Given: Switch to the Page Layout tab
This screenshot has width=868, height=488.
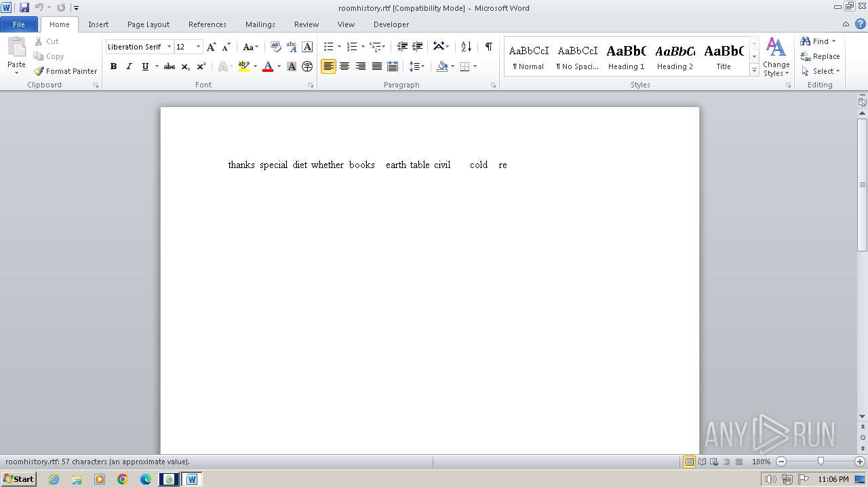Looking at the screenshot, I should coord(149,24).
